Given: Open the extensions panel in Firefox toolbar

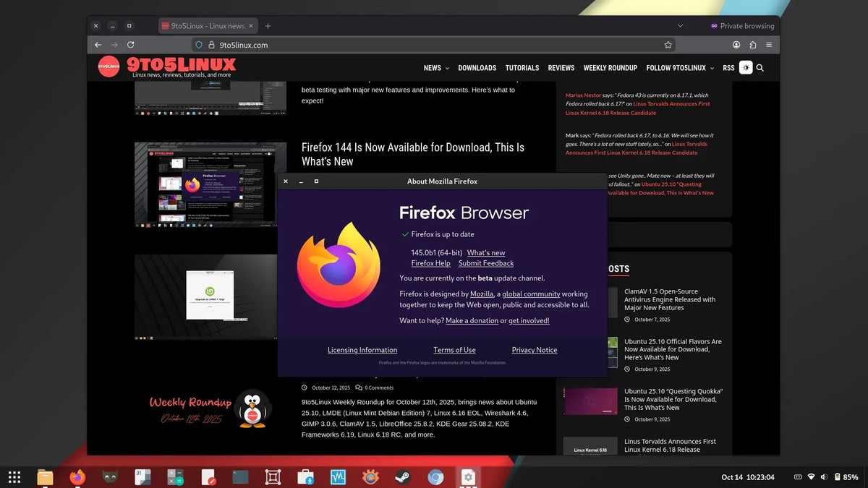Looking at the screenshot, I should [752, 44].
